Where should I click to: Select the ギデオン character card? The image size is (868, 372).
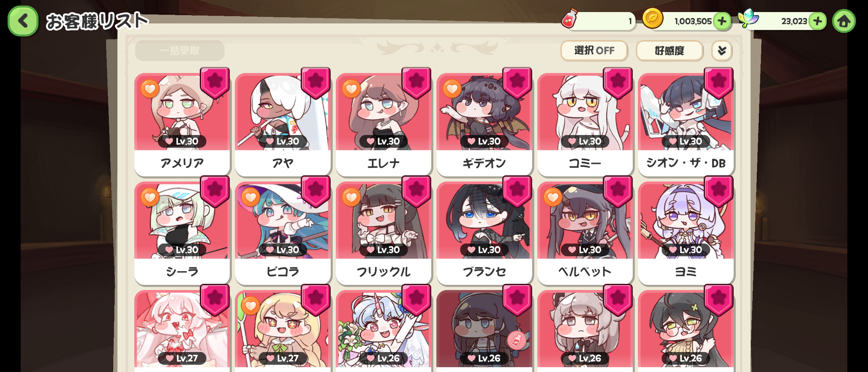484,124
